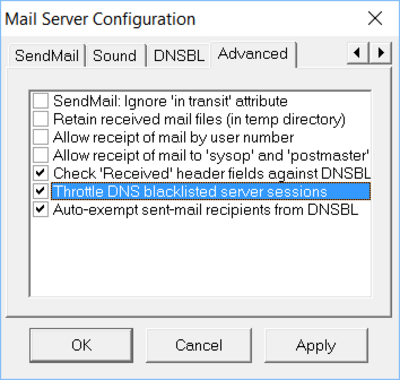Open the Sound tab
This screenshot has height=380, width=400.
tap(115, 56)
